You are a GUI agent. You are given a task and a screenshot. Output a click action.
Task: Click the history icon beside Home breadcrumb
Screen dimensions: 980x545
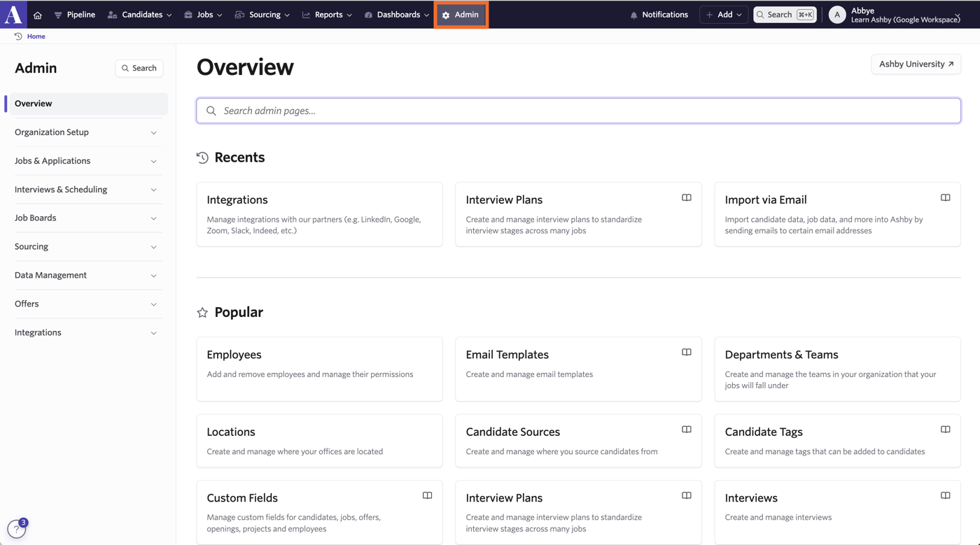18,36
